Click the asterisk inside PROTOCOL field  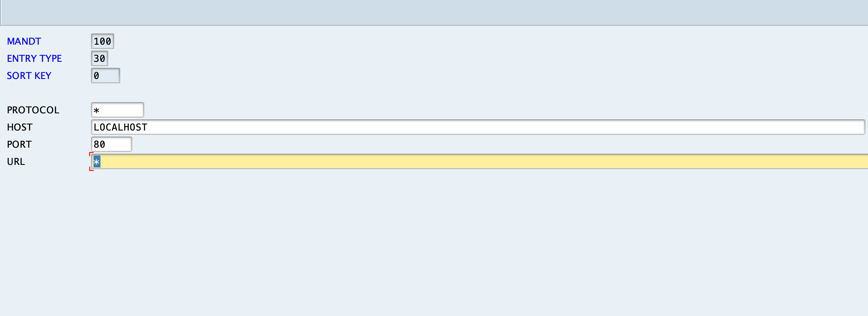pyautogui.click(x=97, y=111)
